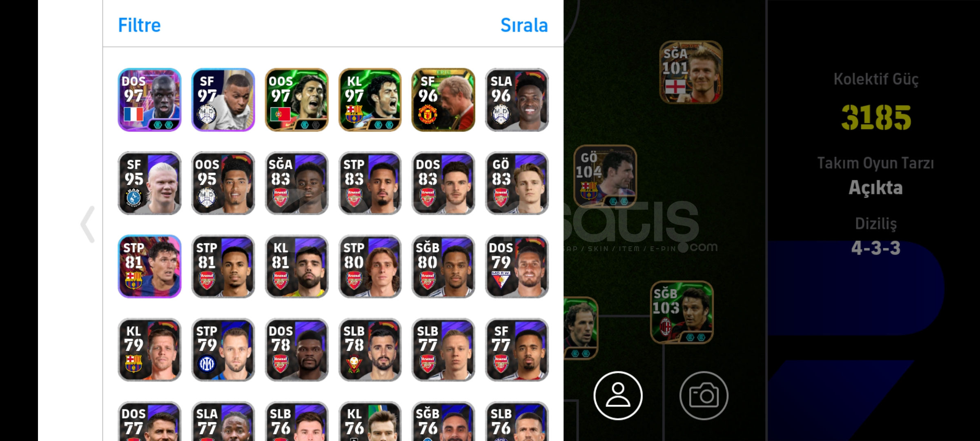Select the SF 96 Manchester United card
The height and width of the screenshot is (441, 980).
click(x=443, y=100)
